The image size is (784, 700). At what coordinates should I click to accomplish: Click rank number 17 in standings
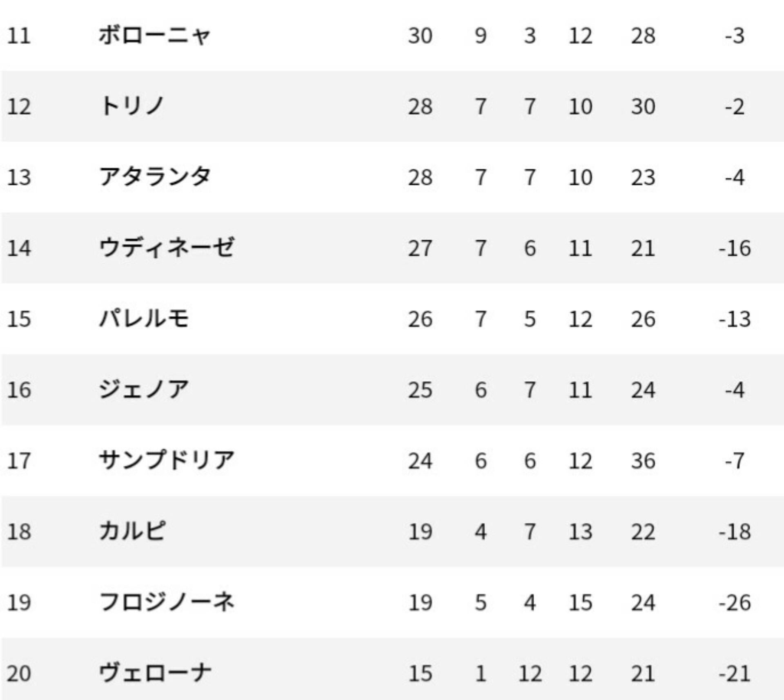click(19, 460)
